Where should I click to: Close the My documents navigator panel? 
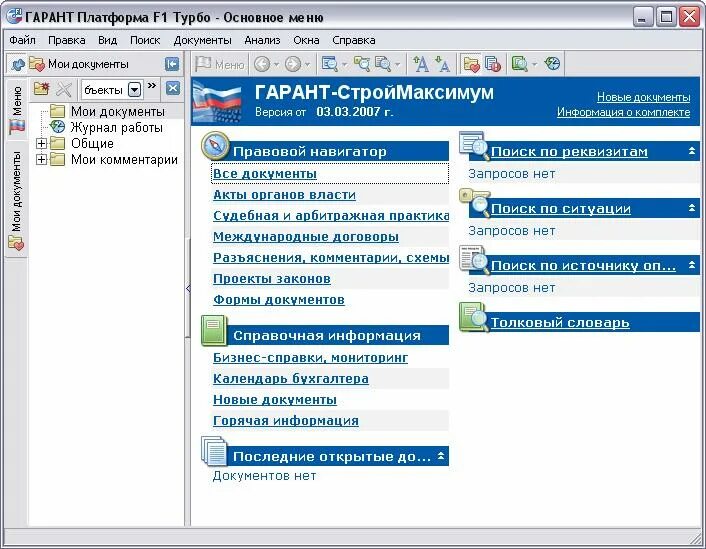coord(173,88)
